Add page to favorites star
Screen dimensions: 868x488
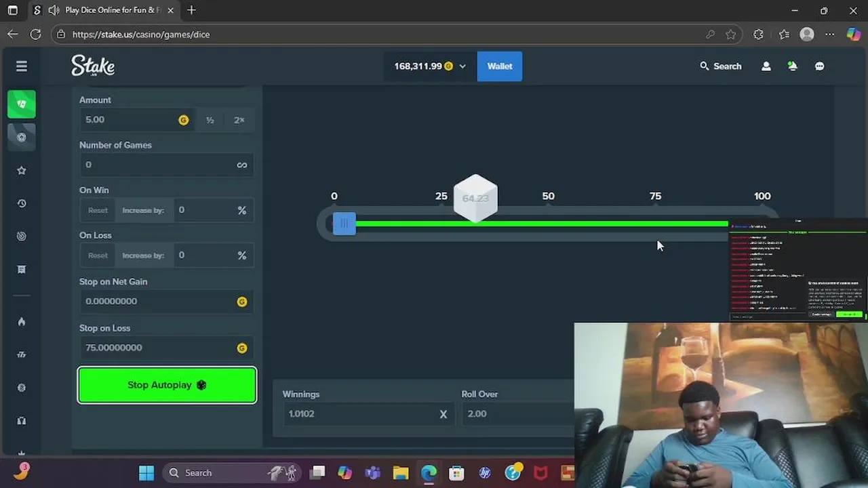[730, 34]
